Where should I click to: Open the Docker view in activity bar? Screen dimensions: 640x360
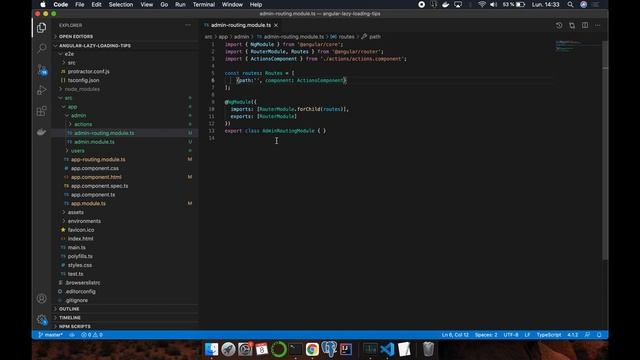[x=41, y=132]
